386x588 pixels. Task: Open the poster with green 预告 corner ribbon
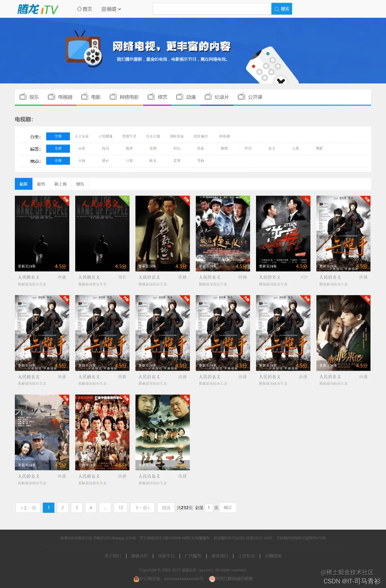102,233
